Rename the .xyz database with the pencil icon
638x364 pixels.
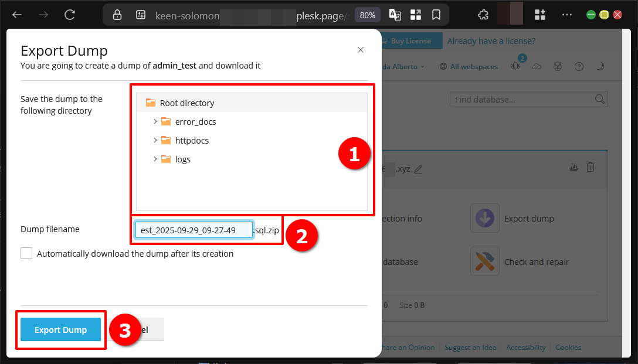pyautogui.click(x=418, y=169)
